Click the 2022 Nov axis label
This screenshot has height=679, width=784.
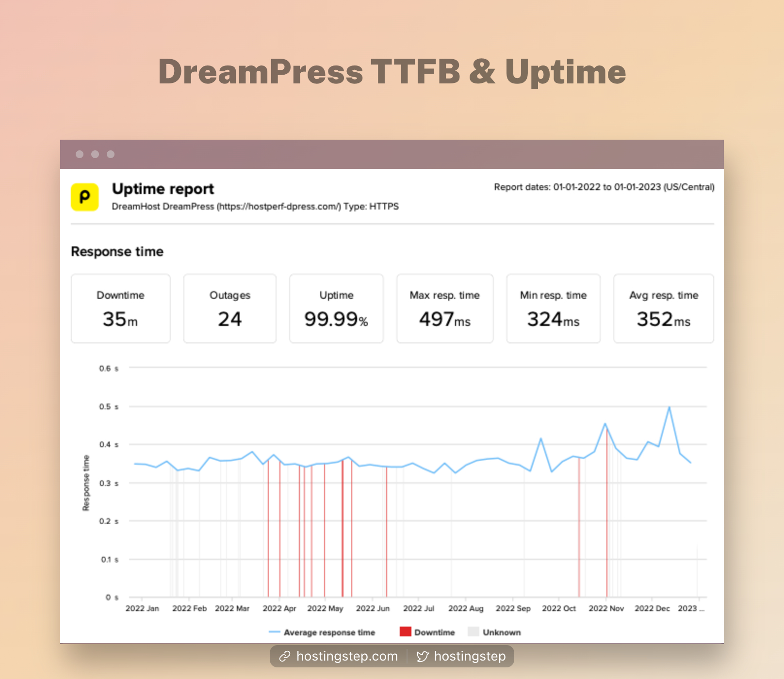pos(606,608)
